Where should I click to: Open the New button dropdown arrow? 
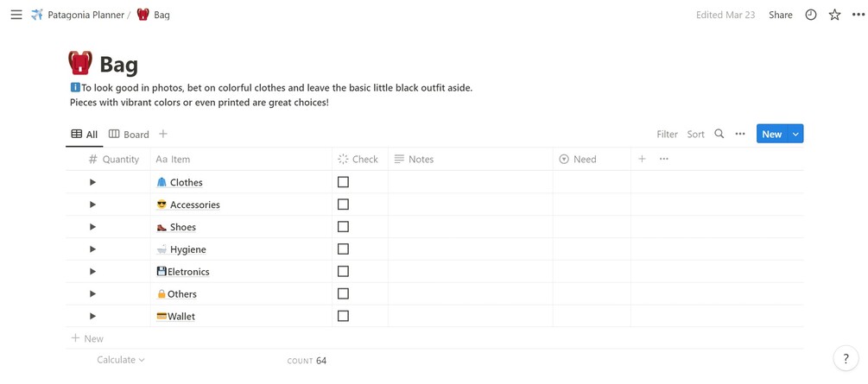point(795,134)
